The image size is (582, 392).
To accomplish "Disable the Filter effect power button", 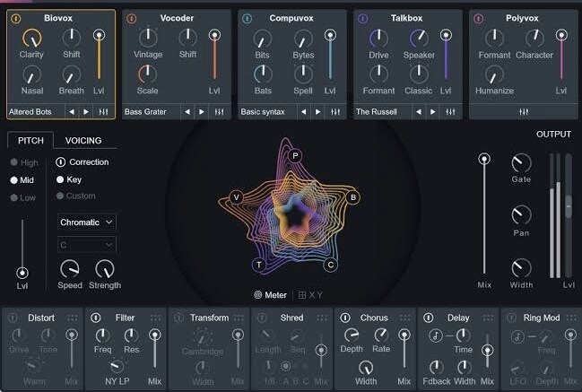I will [x=96, y=318].
